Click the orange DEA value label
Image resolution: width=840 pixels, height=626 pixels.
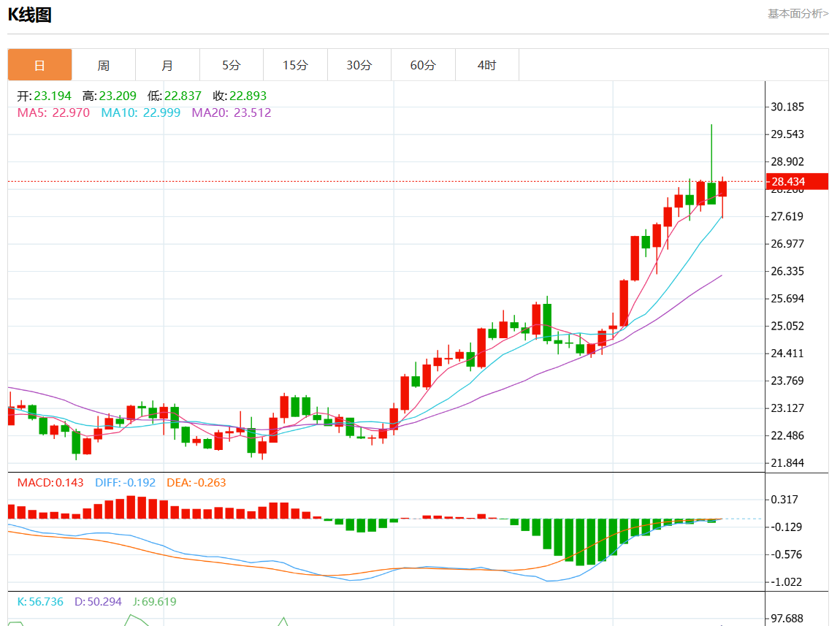click(196, 483)
